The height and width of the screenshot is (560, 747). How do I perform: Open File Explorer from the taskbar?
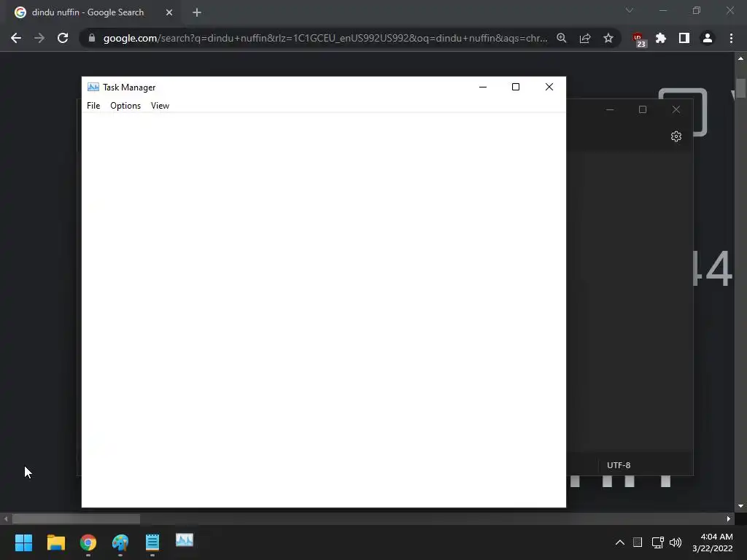[x=55, y=542]
